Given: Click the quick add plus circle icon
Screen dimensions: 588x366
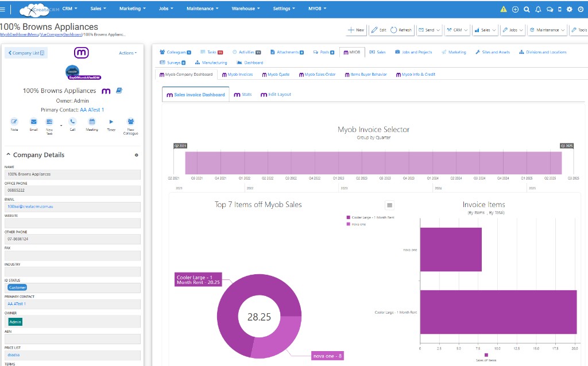Looking at the screenshot, I should click(x=515, y=9).
